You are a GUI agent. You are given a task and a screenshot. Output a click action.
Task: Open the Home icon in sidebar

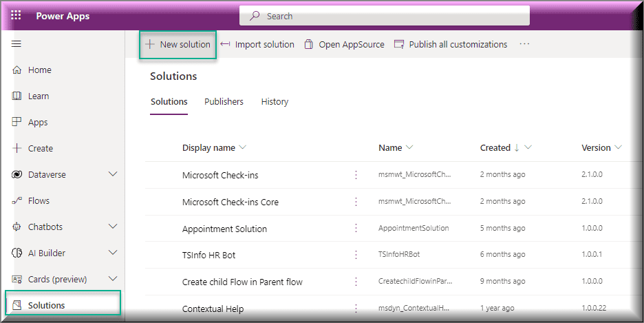[x=17, y=70]
